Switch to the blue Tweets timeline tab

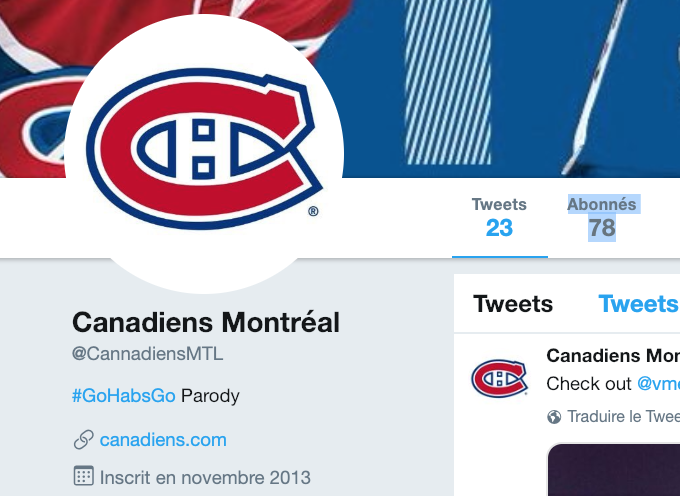coord(638,304)
